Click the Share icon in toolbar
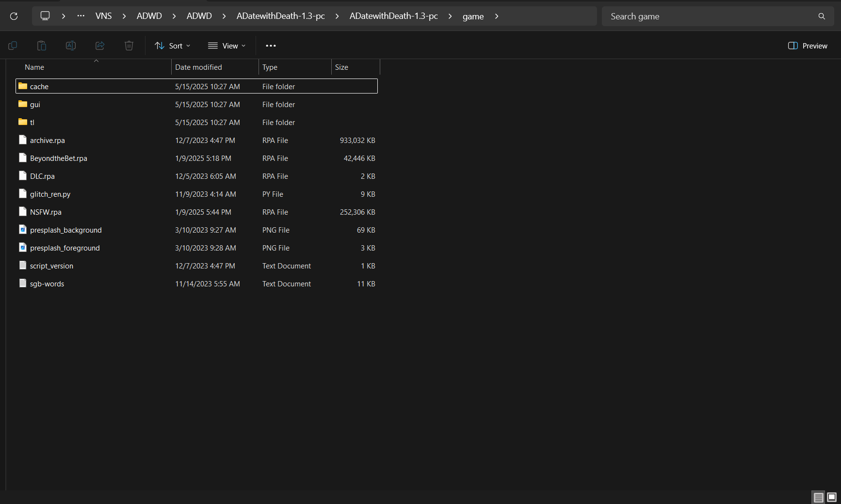The width and height of the screenshot is (841, 504). pyautogui.click(x=100, y=46)
